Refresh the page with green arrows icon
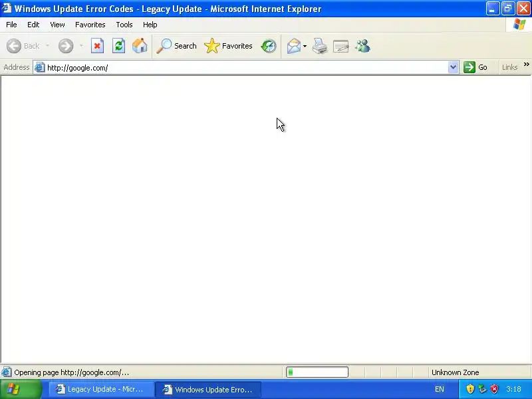Screen dimensions: 532x399 [118, 46]
